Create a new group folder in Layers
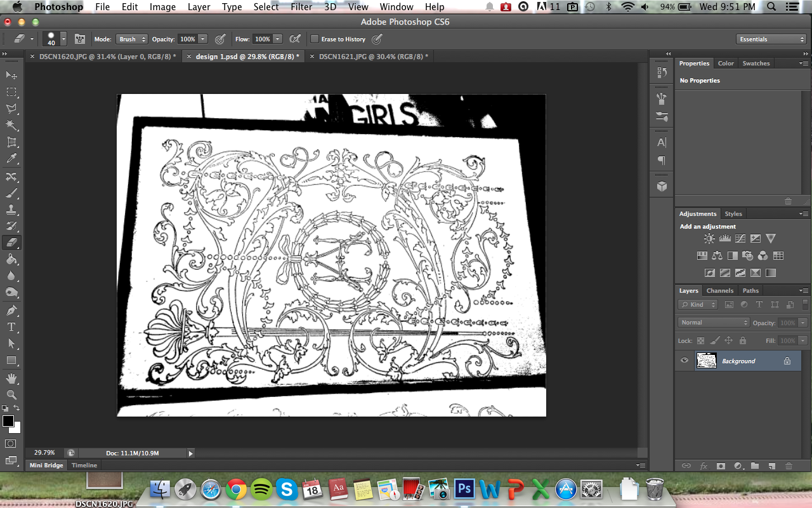 tap(755, 465)
